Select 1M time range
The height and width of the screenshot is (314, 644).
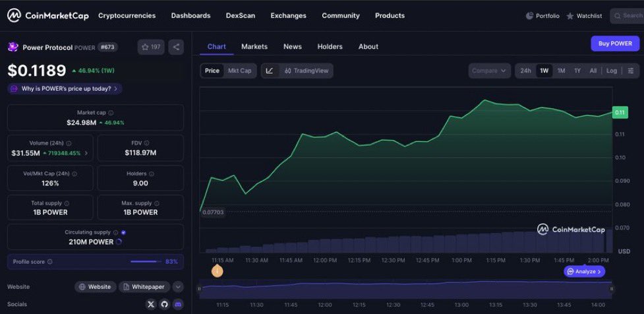561,71
